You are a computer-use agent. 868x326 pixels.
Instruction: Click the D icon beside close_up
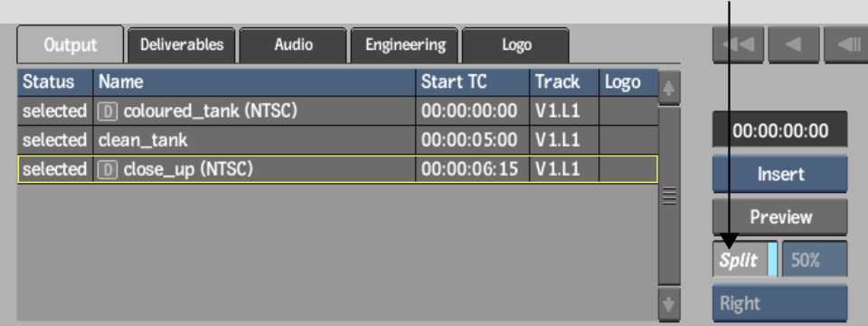tap(108, 169)
